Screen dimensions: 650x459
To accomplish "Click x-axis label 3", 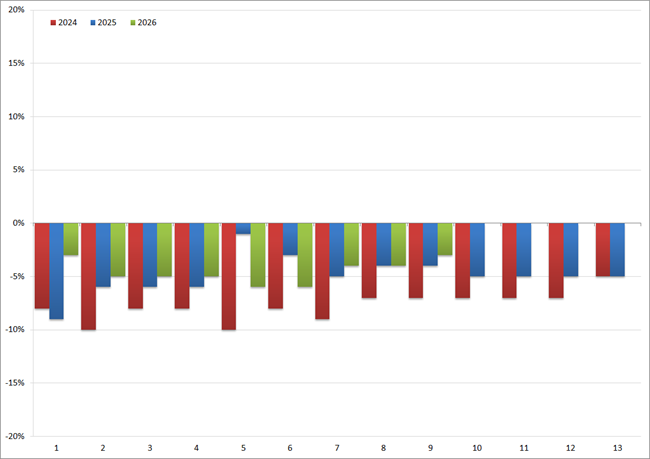I will 150,448.
